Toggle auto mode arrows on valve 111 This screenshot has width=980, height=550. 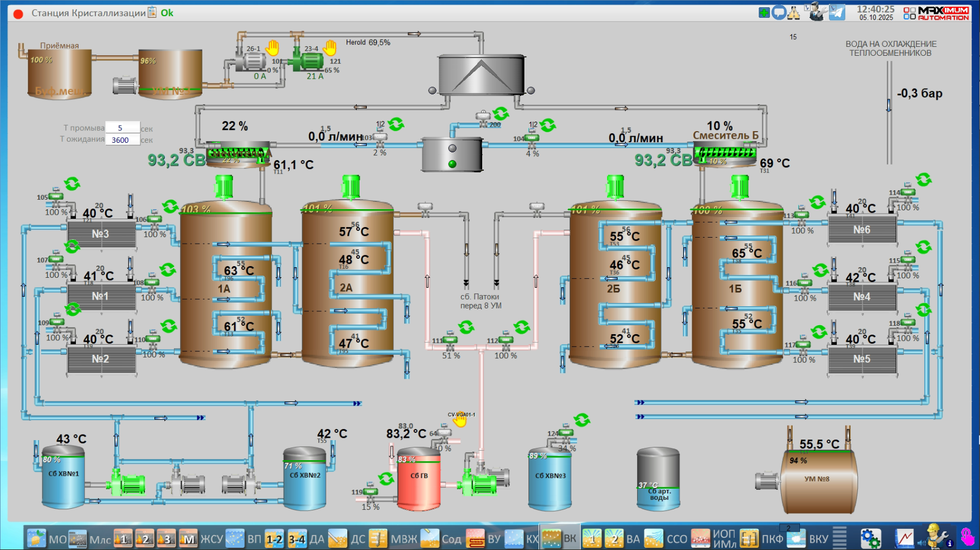coord(466,327)
